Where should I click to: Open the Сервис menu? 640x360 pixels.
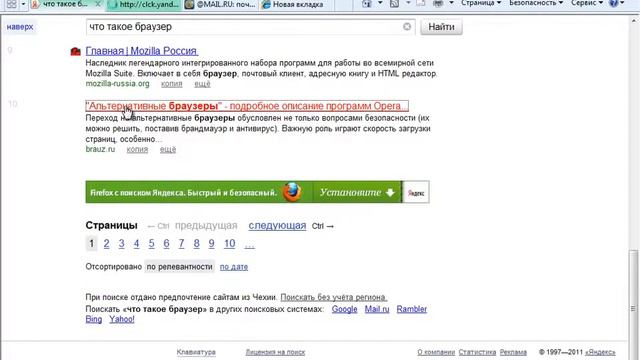pos(587,3)
